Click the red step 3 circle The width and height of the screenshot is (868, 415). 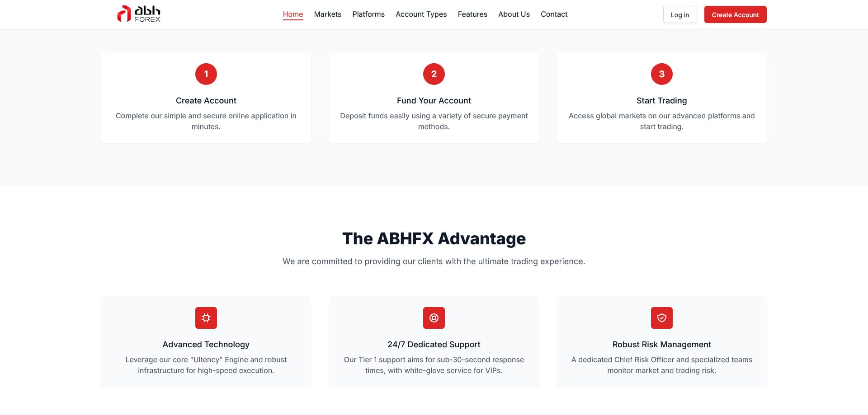coord(661,74)
